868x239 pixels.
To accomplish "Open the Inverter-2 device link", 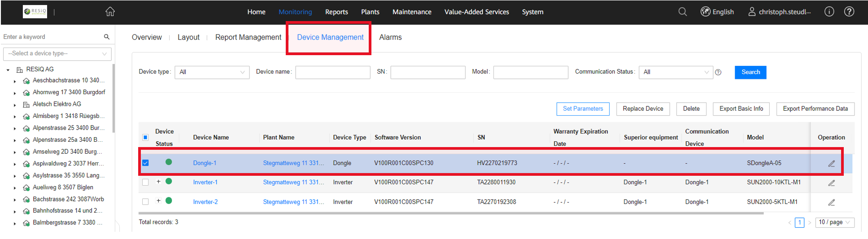I will click(x=205, y=202).
